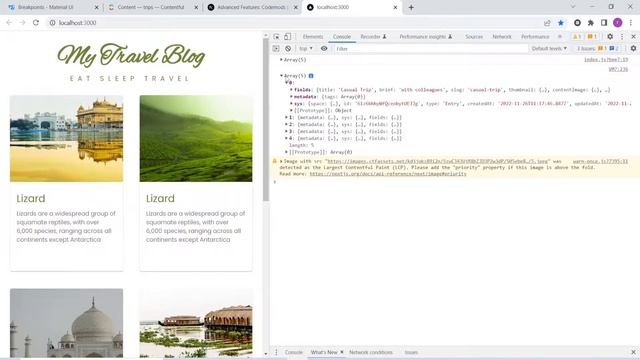Viewport: 640px width, 360px height.
Task: Open the VM source link at right
Action: pos(618,69)
